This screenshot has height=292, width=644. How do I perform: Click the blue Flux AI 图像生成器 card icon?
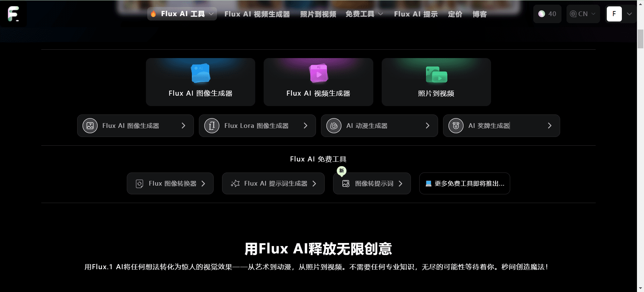pos(201,74)
